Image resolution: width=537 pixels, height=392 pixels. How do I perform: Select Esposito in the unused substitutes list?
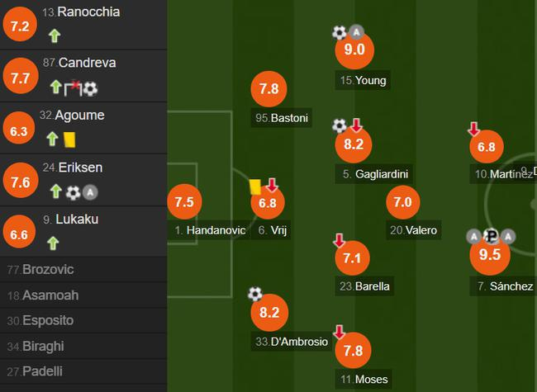47,320
